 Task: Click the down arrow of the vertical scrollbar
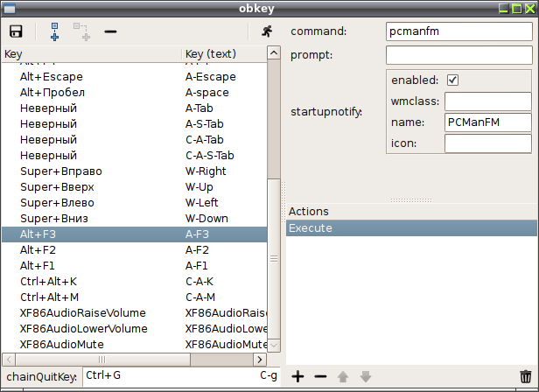[x=274, y=346]
